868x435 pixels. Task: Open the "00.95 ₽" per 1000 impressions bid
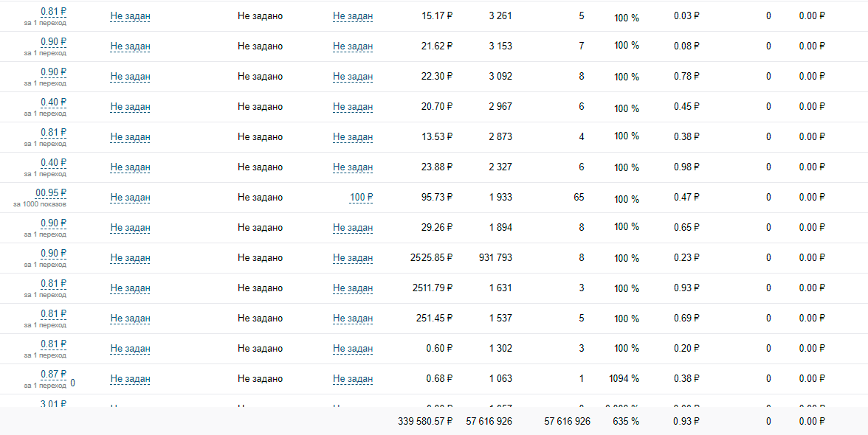(51, 193)
